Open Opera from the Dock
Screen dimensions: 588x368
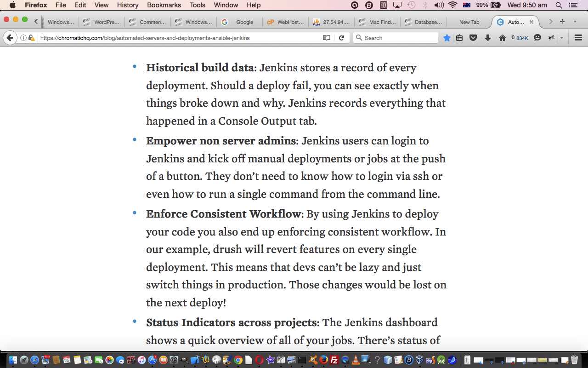pos(259,360)
